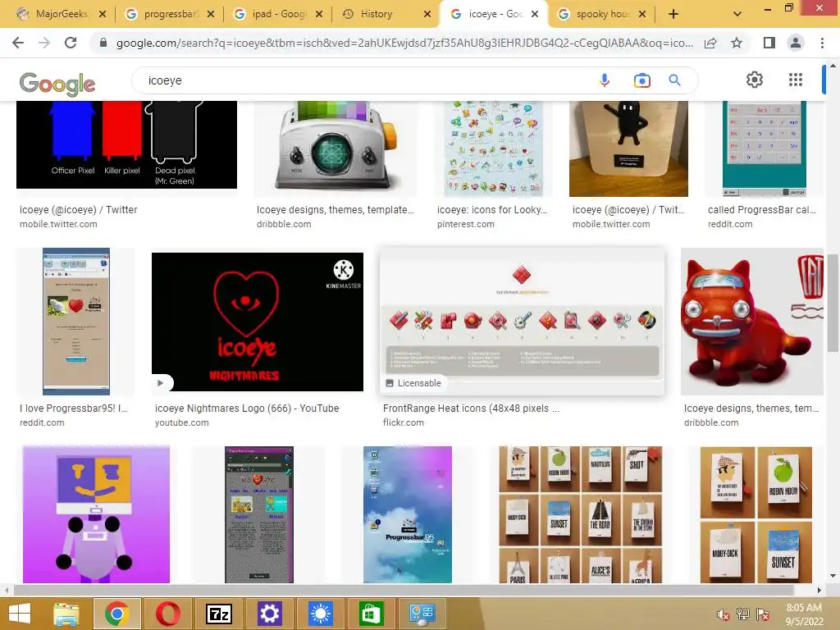Open the Windows Start menu

20,614
